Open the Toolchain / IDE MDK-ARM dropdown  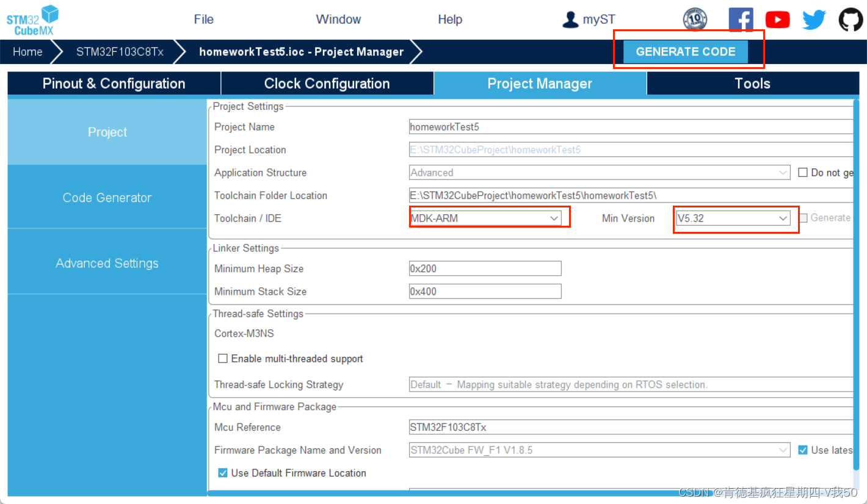485,218
